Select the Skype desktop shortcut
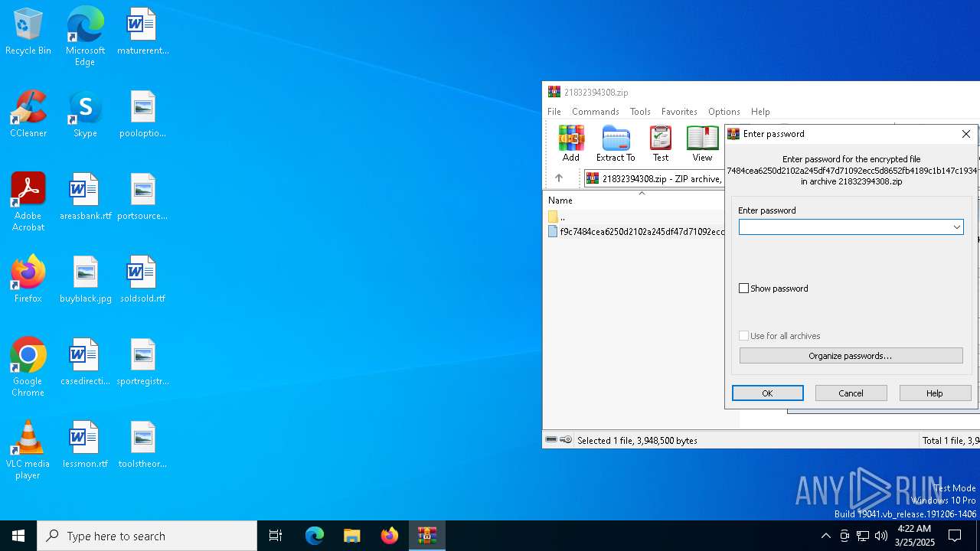 tap(85, 114)
